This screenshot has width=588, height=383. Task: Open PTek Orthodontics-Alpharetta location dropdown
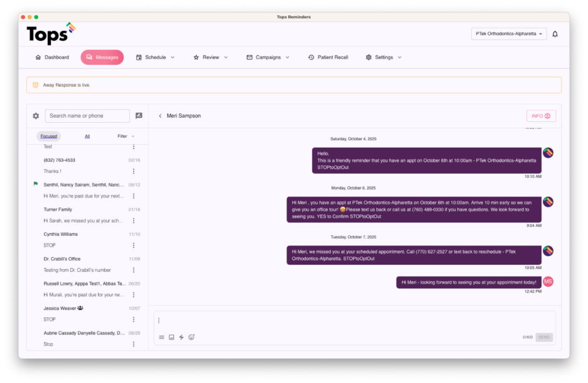coord(509,34)
